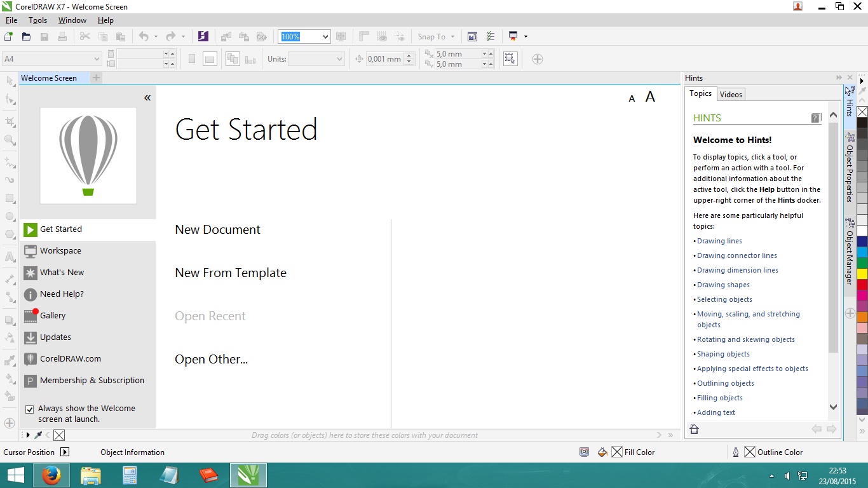Collapse the Hints docker with double arrows
The height and width of the screenshot is (488, 868).
click(839, 78)
